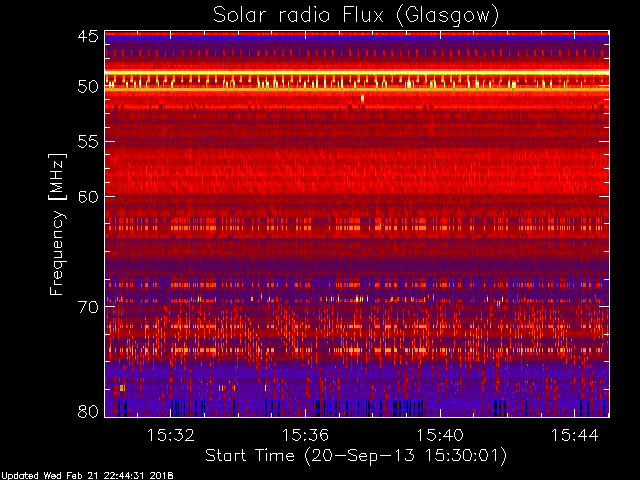Select the 15:32 time tick label
This screenshot has height=480, width=640.
coord(171,435)
